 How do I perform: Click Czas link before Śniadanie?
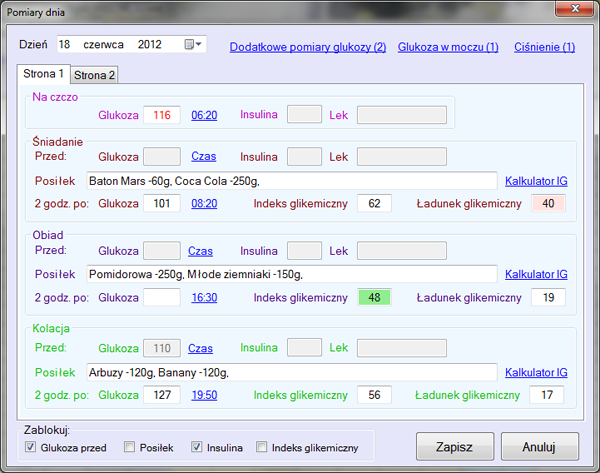(x=204, y=157)
